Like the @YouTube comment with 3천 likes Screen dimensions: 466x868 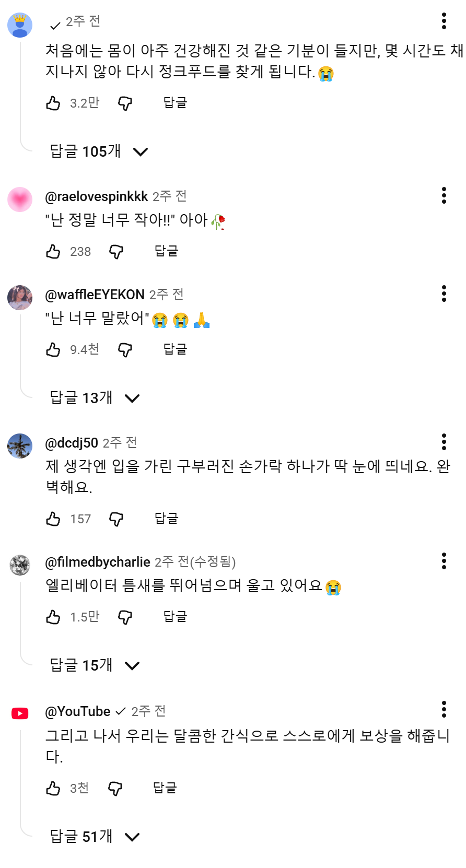click(53, 789)
